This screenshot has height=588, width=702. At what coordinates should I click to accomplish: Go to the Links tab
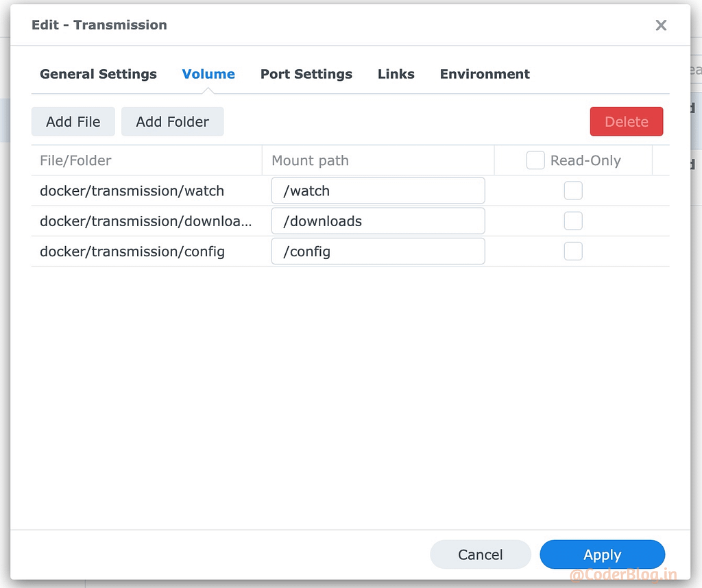click(396, 74)
